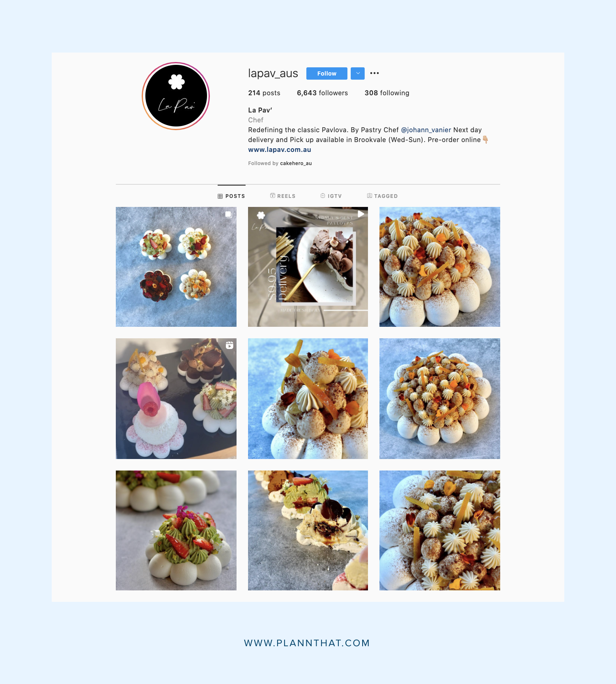
Task: Click the tagged person icon
Action: 370,196
